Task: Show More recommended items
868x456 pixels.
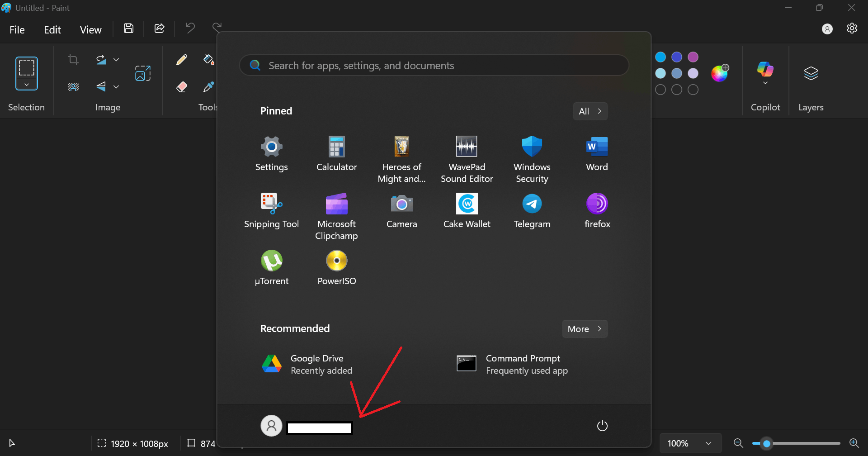Action: [584, 328]
